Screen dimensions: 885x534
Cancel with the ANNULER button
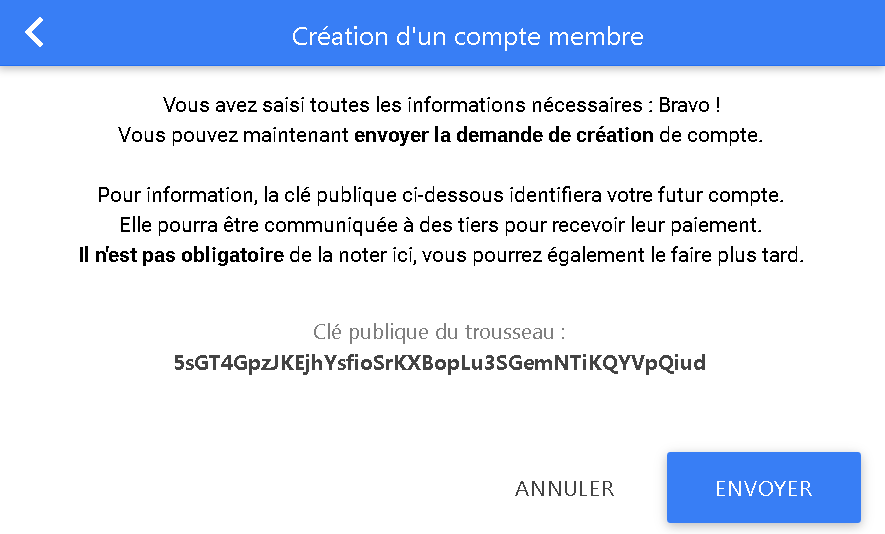(x=564, y=488)
